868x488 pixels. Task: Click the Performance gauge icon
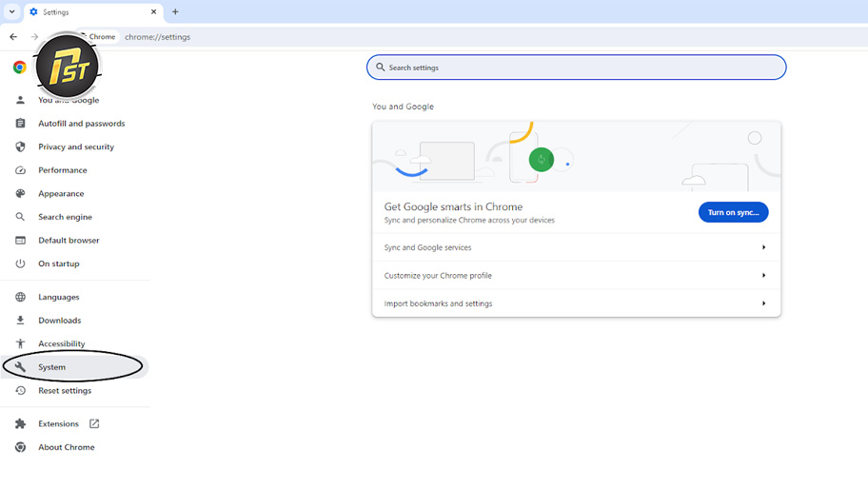click(x=21, y=170)
